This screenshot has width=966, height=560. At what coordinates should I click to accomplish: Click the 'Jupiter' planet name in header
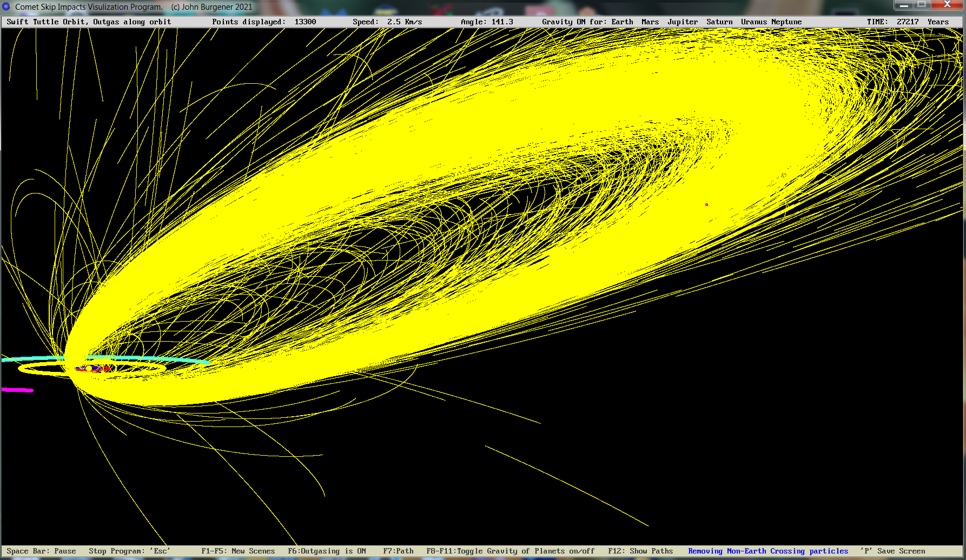683,22
